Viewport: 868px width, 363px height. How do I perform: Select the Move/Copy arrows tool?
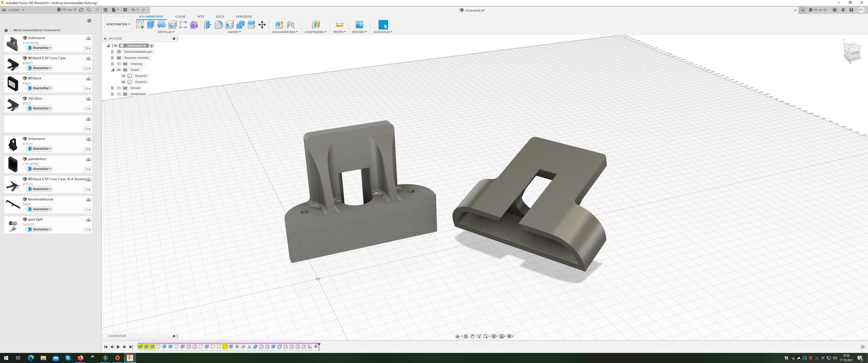[x=262, y=25]
